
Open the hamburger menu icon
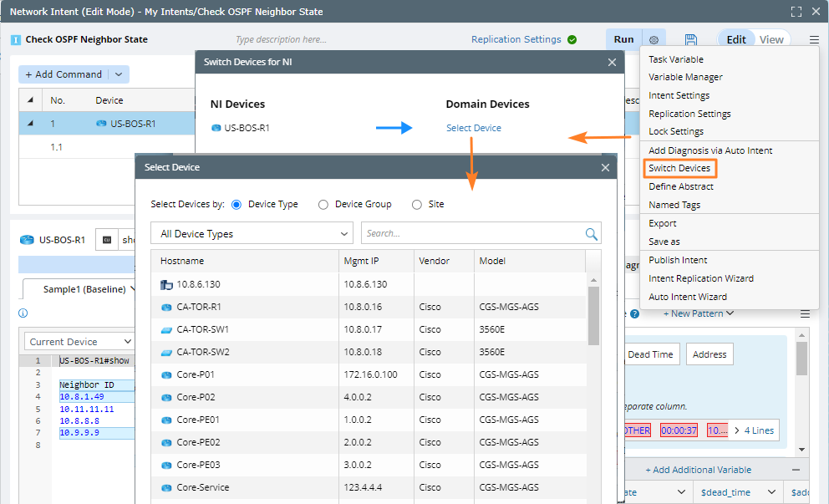click(814, 40)
